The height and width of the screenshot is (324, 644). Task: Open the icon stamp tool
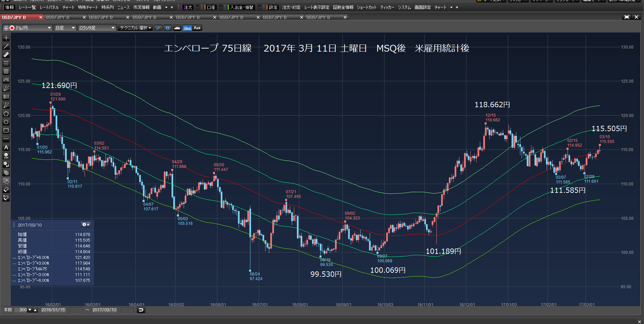click(6, 156)
